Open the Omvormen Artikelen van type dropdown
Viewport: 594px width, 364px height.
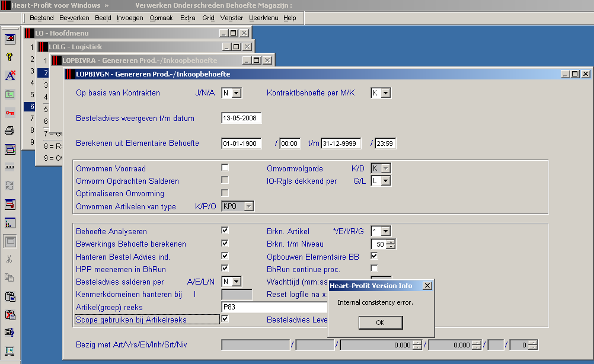[248, 206]
